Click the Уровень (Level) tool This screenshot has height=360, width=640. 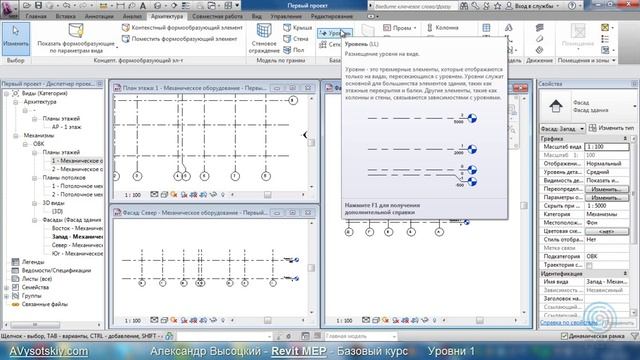click(334, 33)
